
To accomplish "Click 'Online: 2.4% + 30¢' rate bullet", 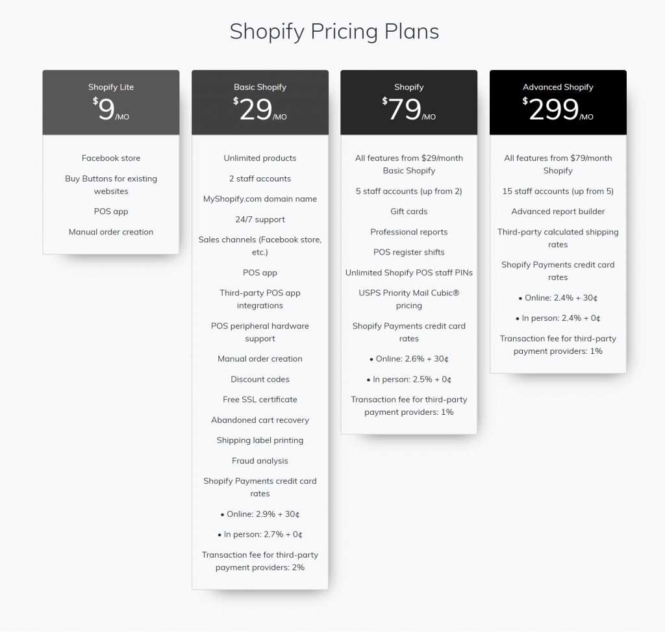I will (558, 297).
